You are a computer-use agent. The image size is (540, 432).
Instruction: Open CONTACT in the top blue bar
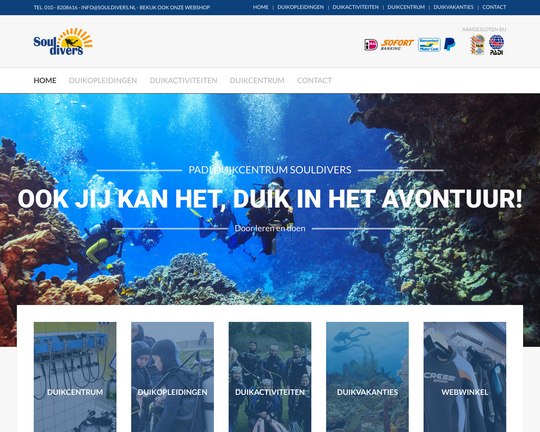(x=494, y=7)
